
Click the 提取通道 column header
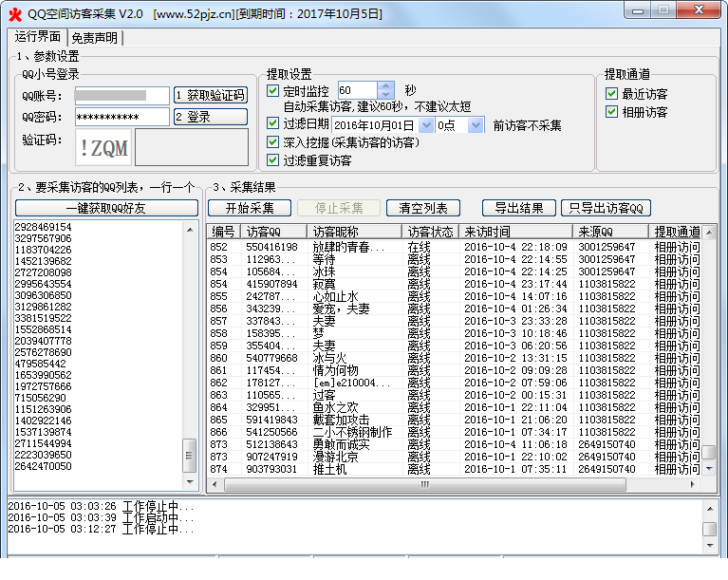[x=676, y=232]
